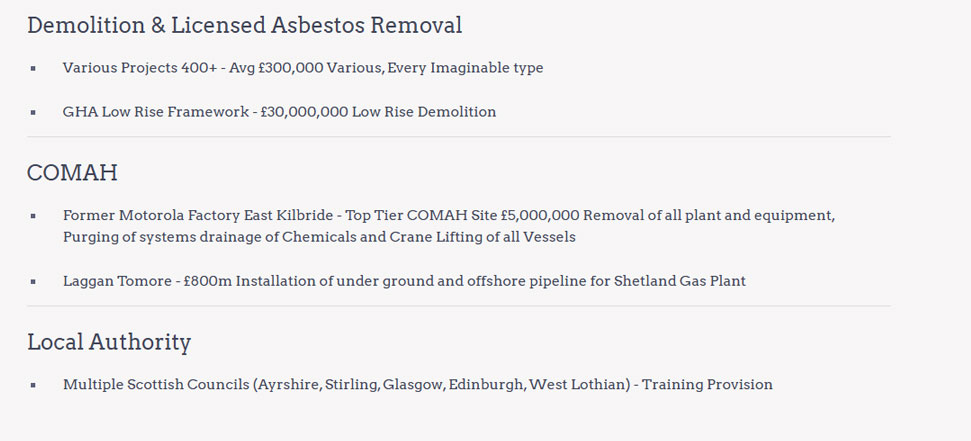This screenshot has height=441, width=971.
Task: Click the bullet beside GHA Low Rise Framework
Action: pyautogui.click(x=34, y=112)
